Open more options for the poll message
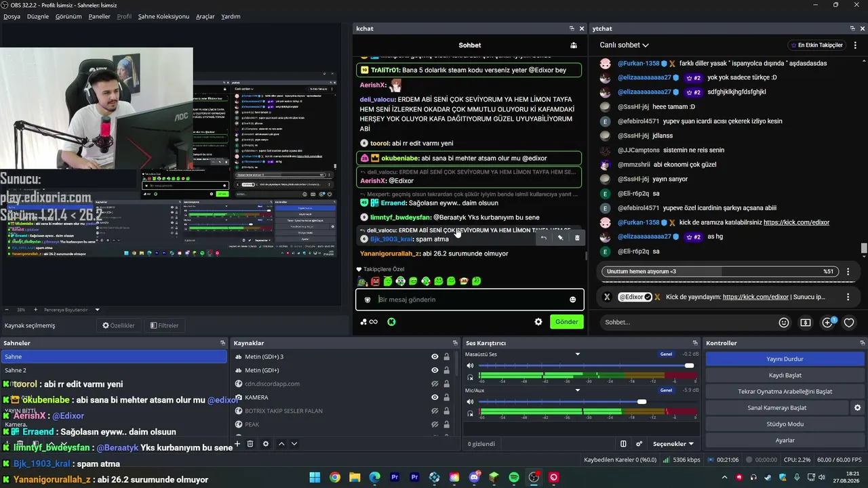Viewport: 868px width, 488px height. [x=848, y=272]
